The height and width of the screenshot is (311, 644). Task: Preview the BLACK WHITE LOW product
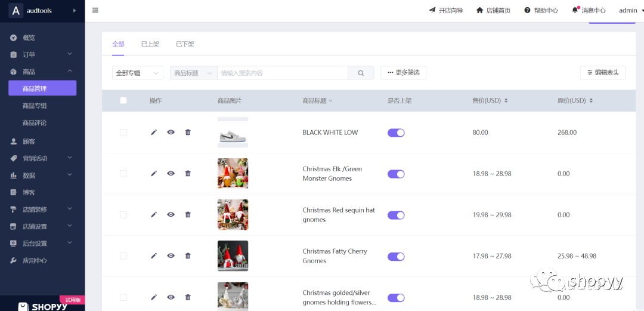coord(171,132)
